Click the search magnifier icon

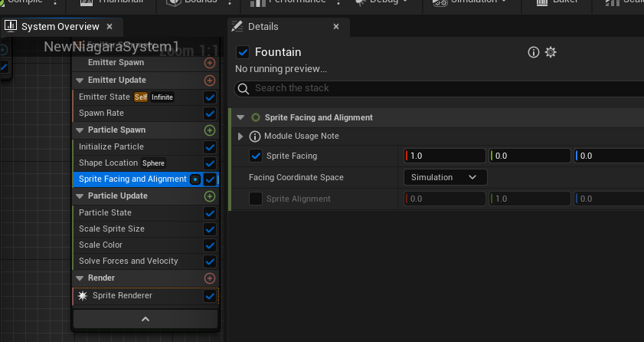pyautogui.click(x=244, y=88)
